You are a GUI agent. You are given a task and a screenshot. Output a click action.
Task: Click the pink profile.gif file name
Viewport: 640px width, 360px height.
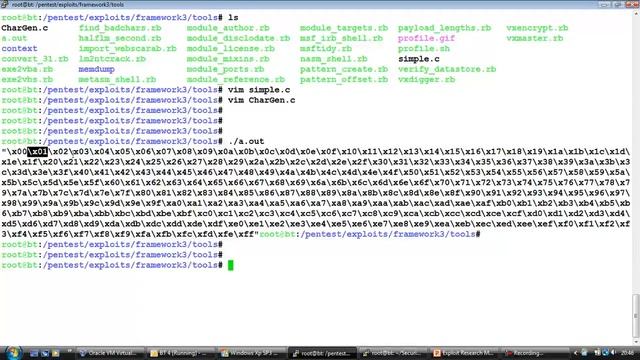[x=427, y=38]
